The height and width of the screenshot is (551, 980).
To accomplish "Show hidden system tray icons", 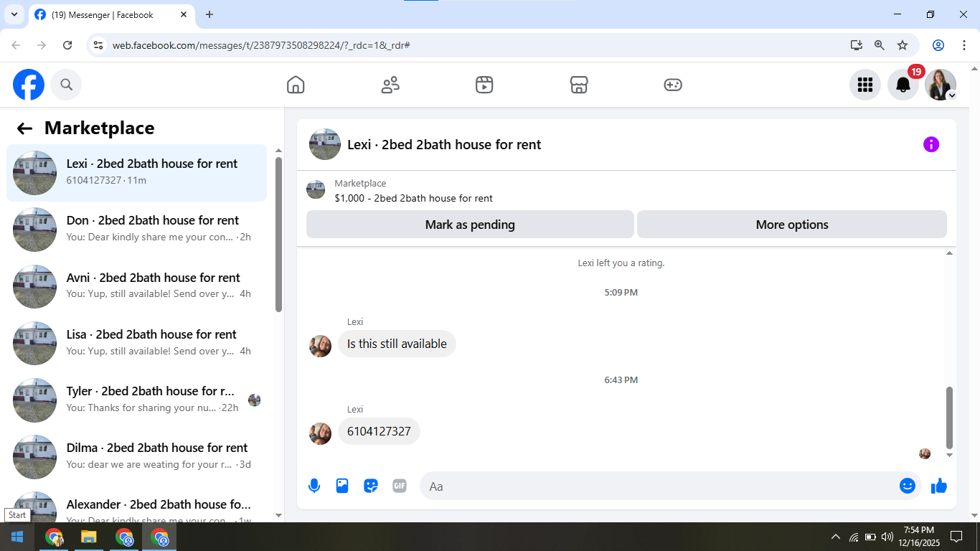I will point(835,537).
